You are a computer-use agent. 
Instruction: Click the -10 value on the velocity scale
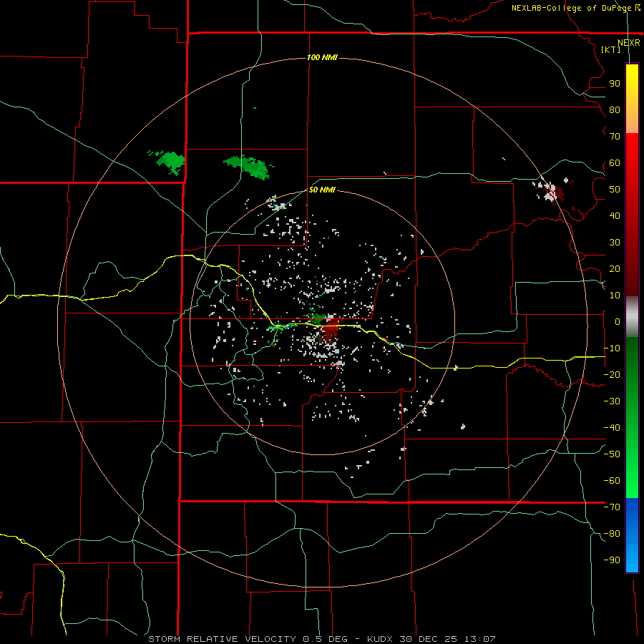(612, 348)
